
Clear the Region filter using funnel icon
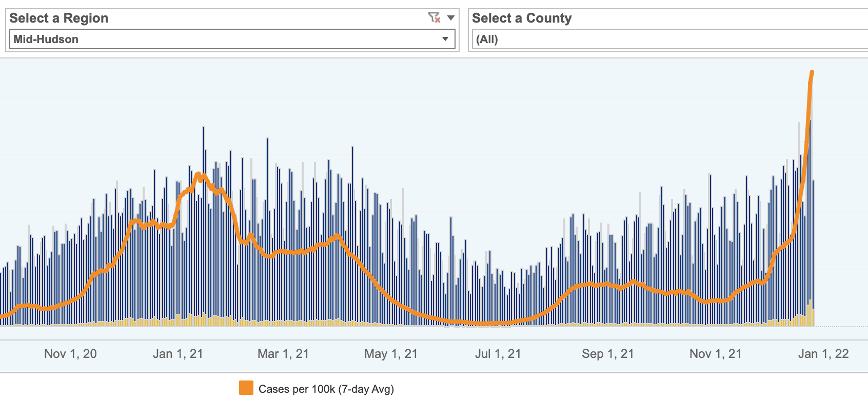tap(433, 18)
